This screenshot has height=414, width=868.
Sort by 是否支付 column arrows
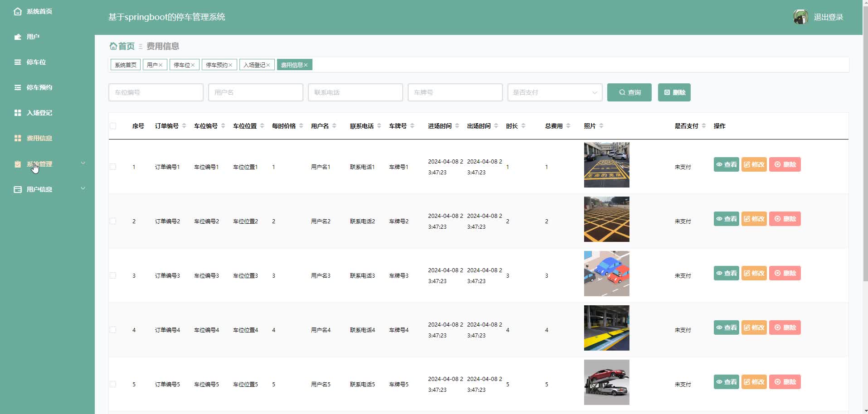pos(704,126)
